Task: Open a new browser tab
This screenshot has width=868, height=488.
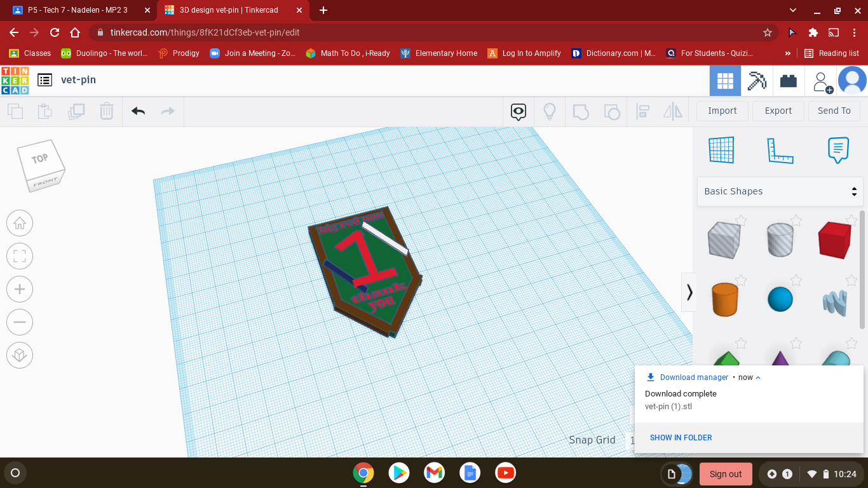Action: pyautogui.click(x=323, y=10)
